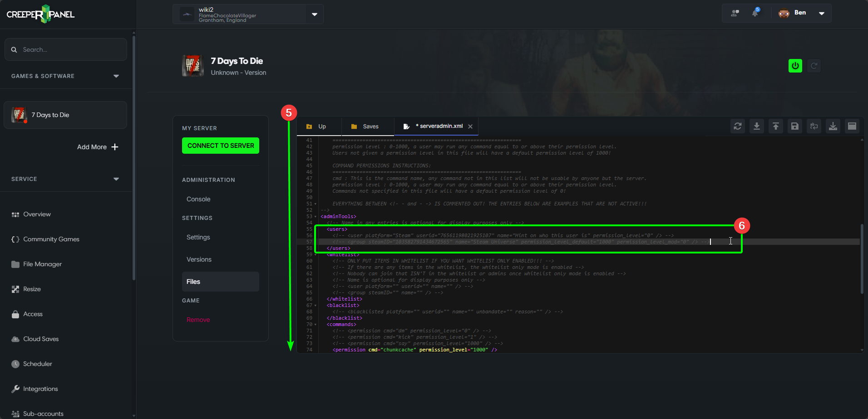Open Overview in the sidebar
Viewport: 868px width, 419px height.
(x=37, y=214)
